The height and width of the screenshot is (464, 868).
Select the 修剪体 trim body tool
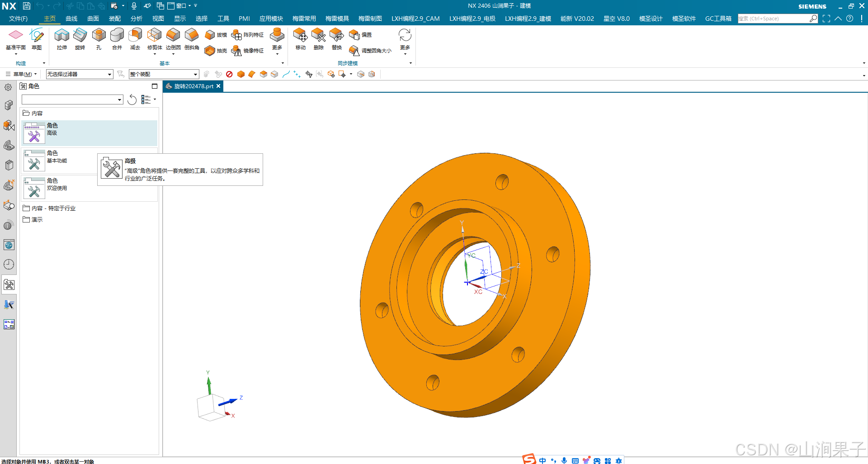155,38
